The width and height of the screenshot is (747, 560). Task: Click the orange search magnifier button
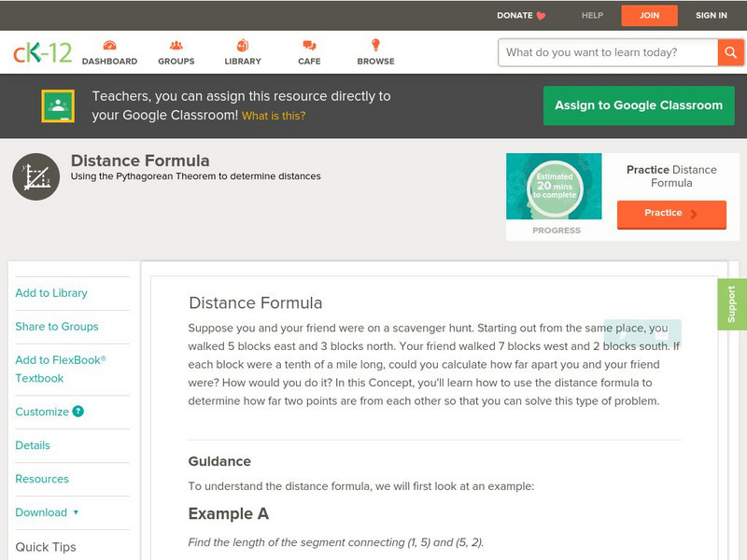pyautogui.click(x=730, y=52)
